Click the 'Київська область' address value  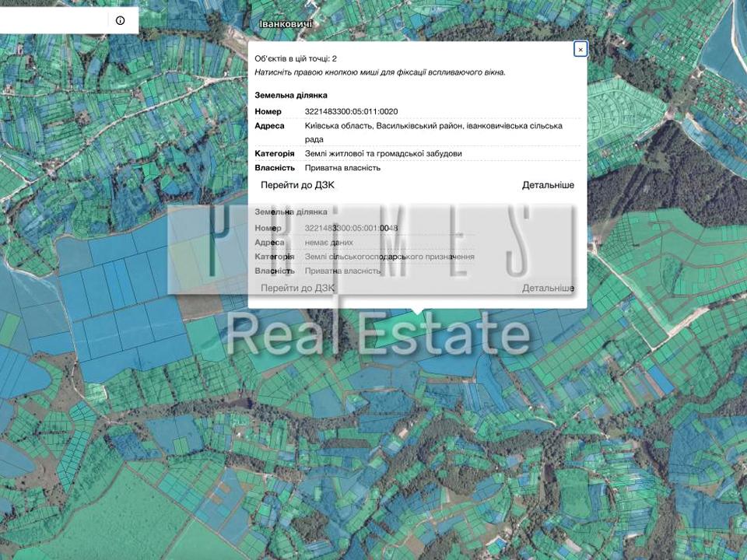tap(433, 126)
